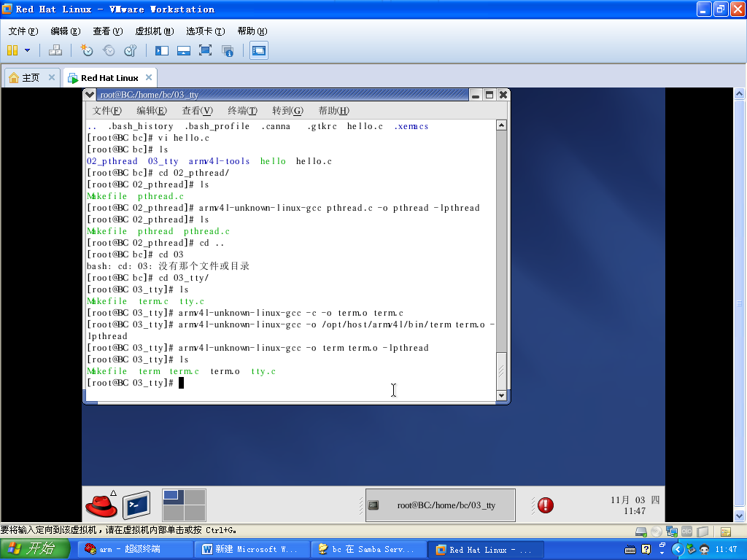Expand hidden system tray icons
747x560 pixels.
click(x=678, y=550)
